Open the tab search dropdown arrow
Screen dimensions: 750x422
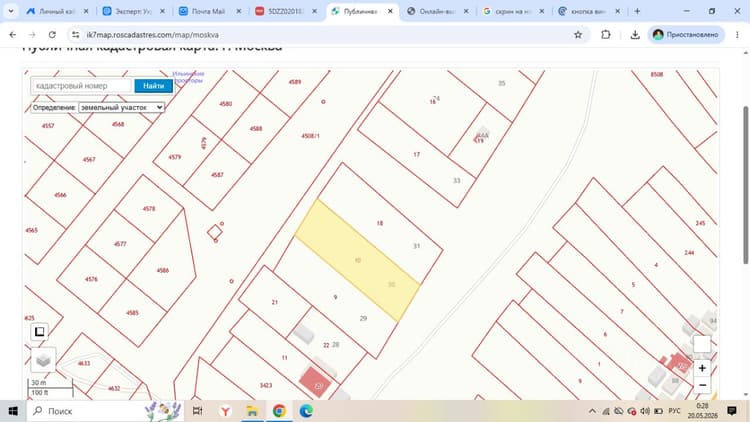(x=11, y=11)
